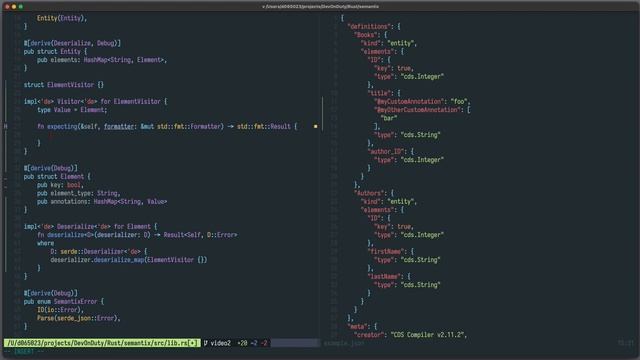Click the "title" key in JSON pane
The width and height of the screenshot is (640, 360).
point(378,93)
